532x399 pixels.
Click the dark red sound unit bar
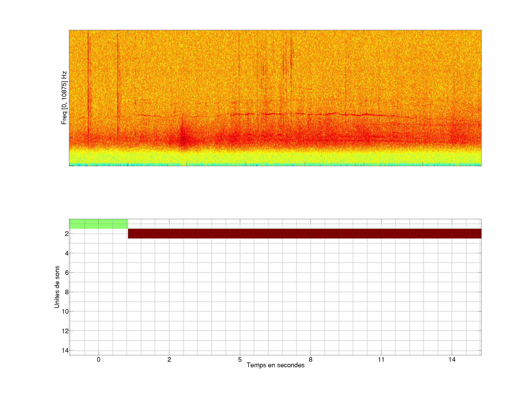tap(304, 233)
